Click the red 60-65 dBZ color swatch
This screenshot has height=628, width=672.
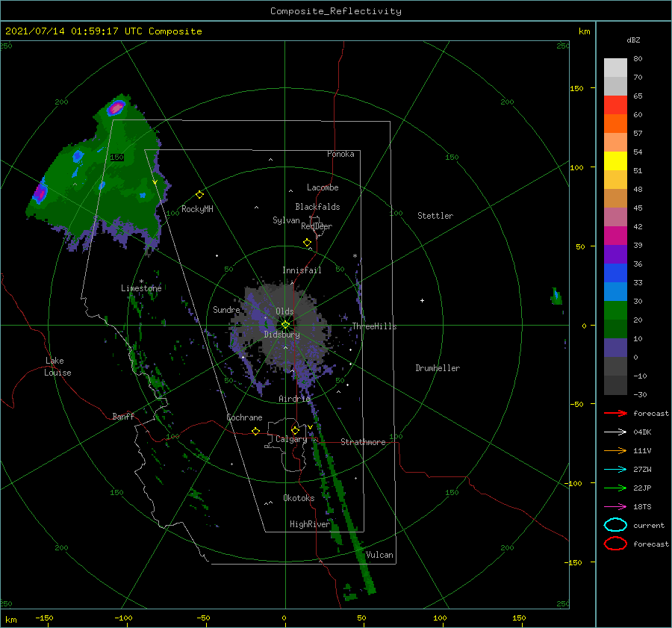615,105
